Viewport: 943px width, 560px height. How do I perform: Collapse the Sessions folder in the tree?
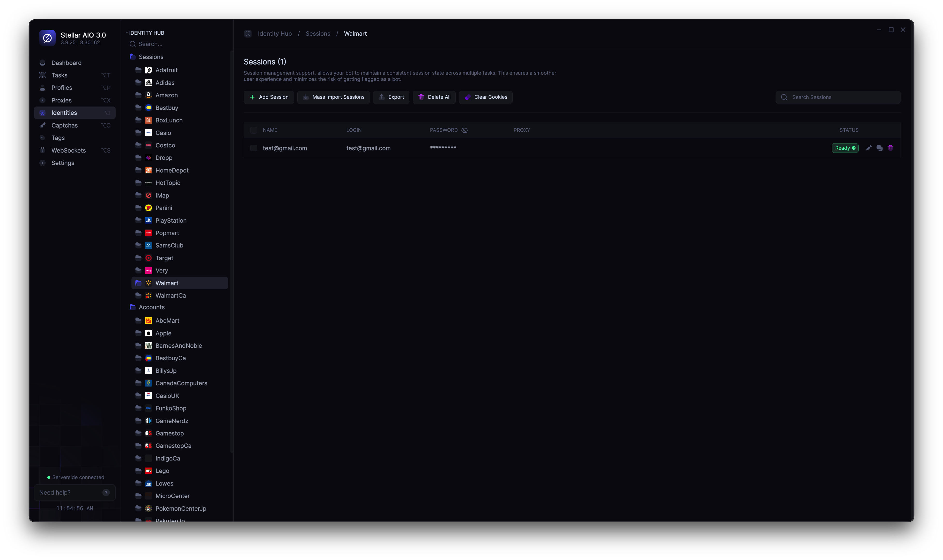pos(151,57)
